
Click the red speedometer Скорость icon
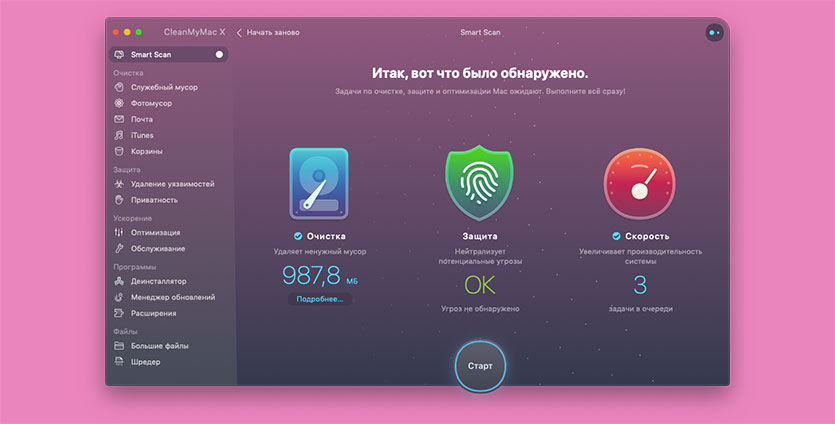click(640, 184)
